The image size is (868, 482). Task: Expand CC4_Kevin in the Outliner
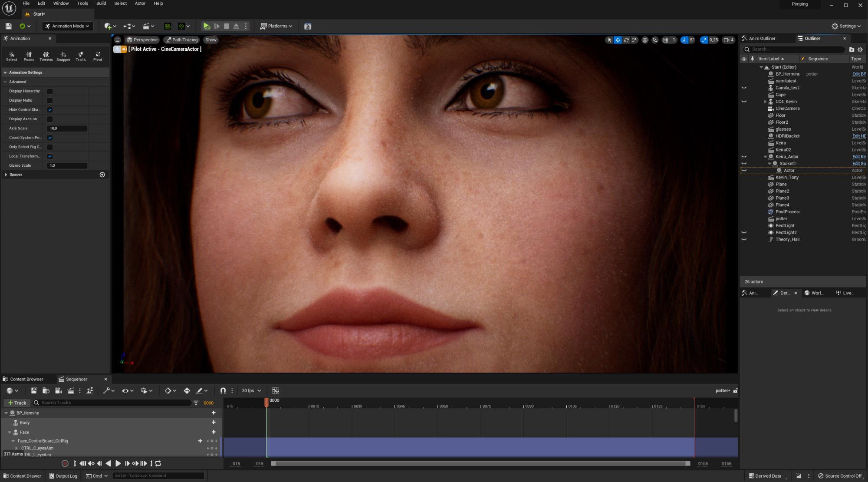coord(765,102)
